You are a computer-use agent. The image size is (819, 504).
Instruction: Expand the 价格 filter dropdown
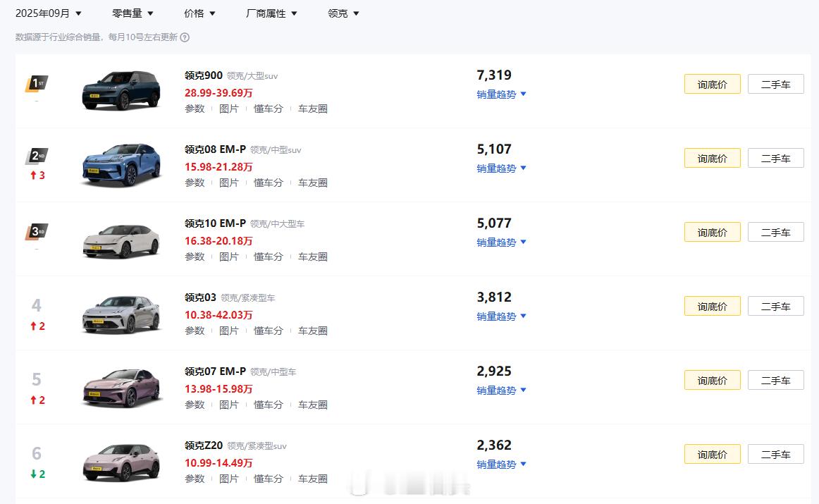(199, 13)
